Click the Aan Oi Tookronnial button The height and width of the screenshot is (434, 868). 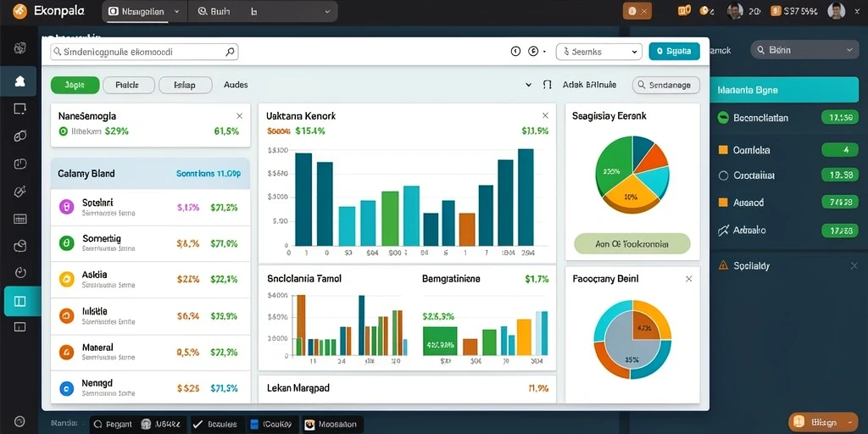632,243
